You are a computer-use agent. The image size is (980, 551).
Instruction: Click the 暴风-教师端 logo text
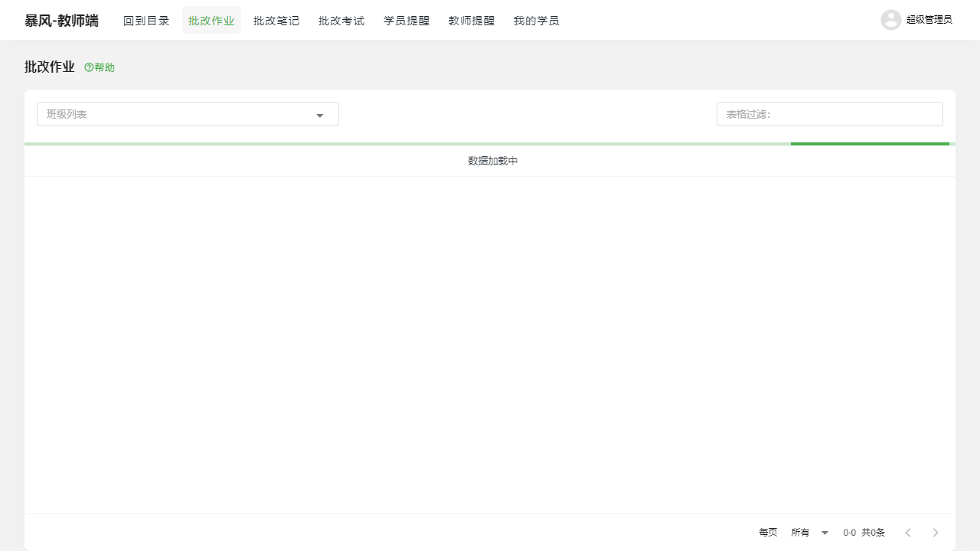tap(60, 20)
